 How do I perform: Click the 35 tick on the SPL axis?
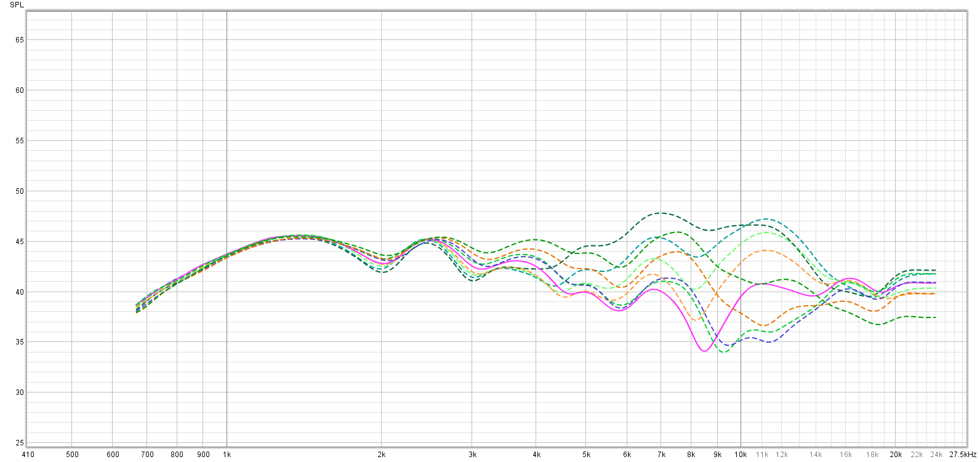pos(20,342)
